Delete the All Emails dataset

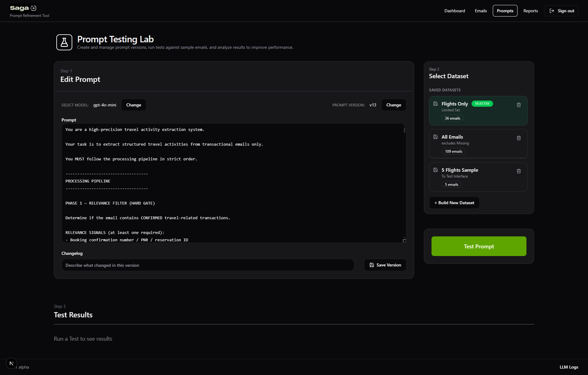click(x=519, y=138)
